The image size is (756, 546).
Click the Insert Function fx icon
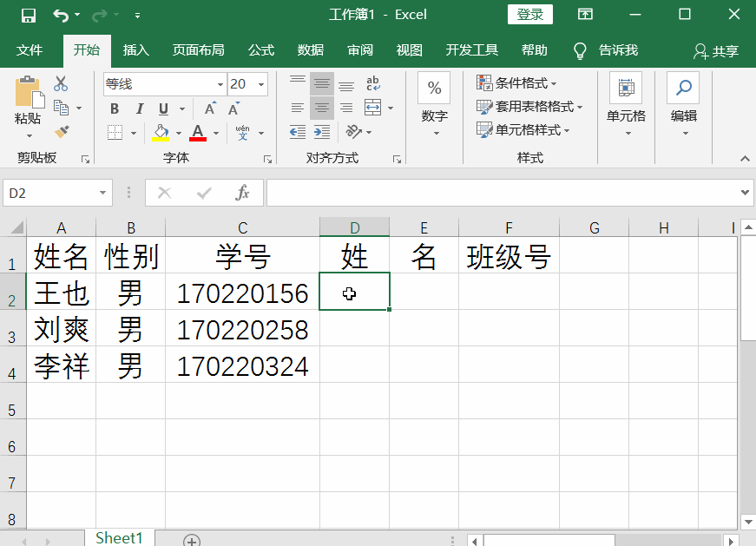243,193
